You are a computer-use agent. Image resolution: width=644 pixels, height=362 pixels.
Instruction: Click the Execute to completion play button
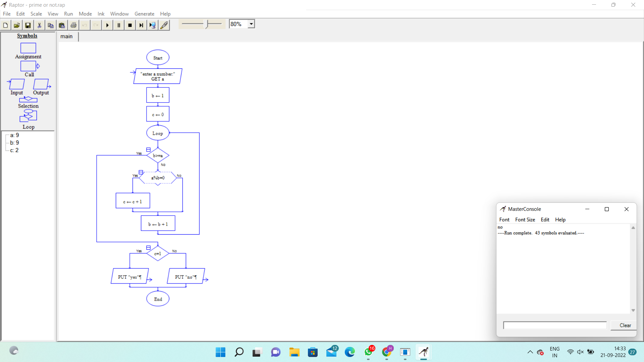point(107,25)
